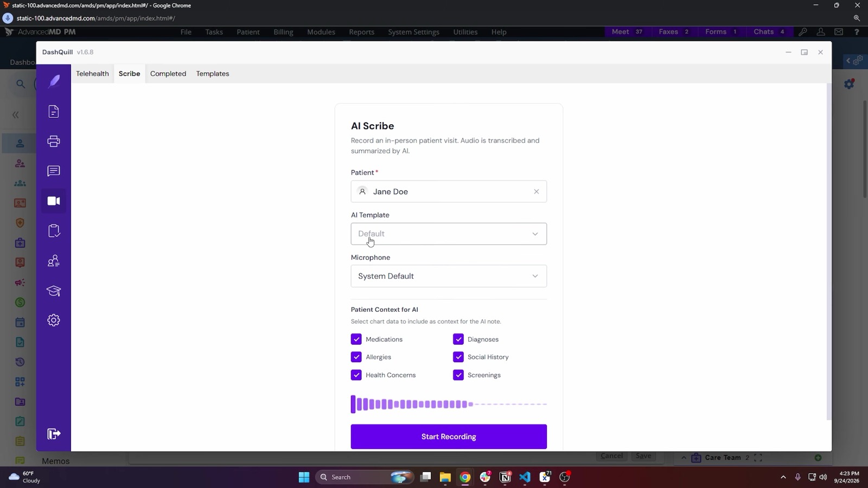Disable the Screenings checkbox
The width and height of the screenshot is (868, 488).
tap(458, 375)
